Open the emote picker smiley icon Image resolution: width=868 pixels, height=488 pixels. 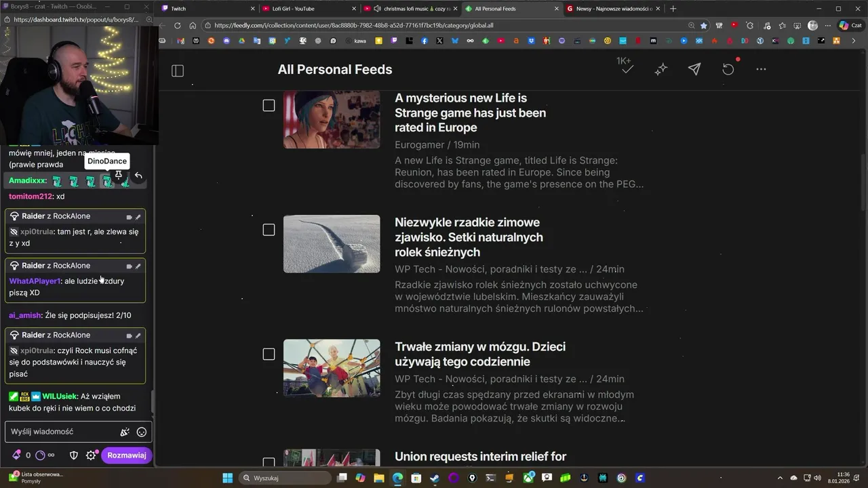[142, 432]
